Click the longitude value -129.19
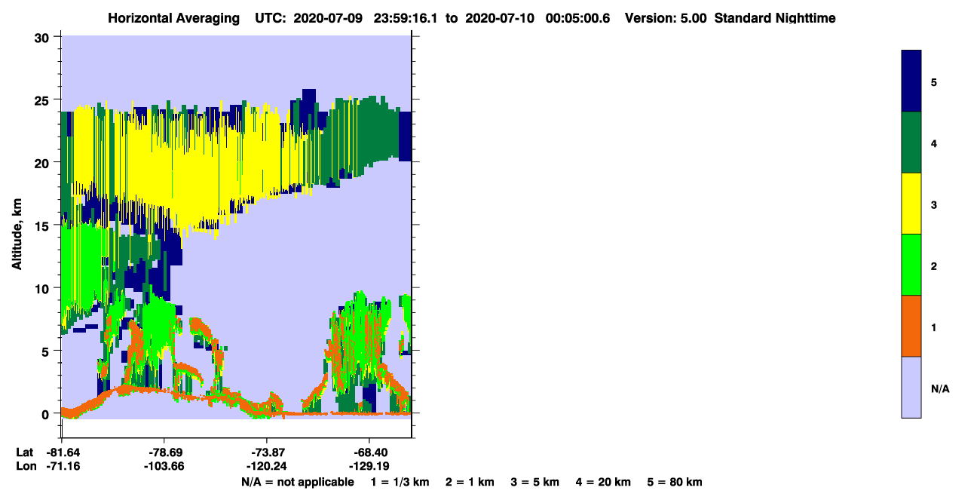Image resolution: width=980 pixels, height=503 pixels. (369, 466)
